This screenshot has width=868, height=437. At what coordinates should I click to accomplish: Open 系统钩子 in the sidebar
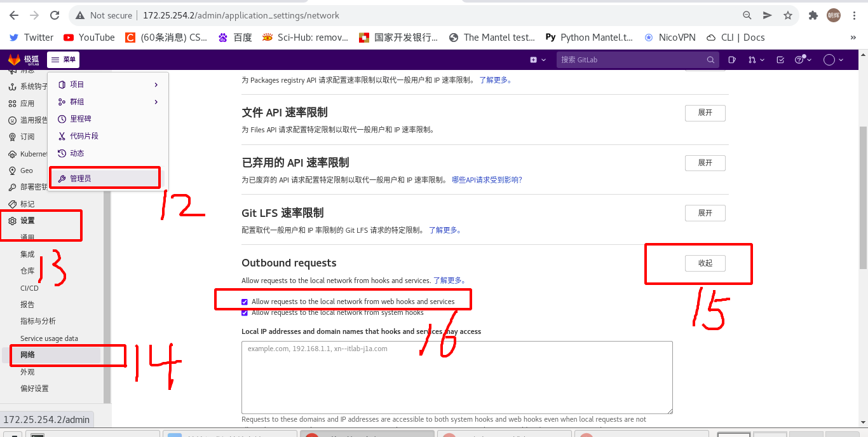point(27,87)
